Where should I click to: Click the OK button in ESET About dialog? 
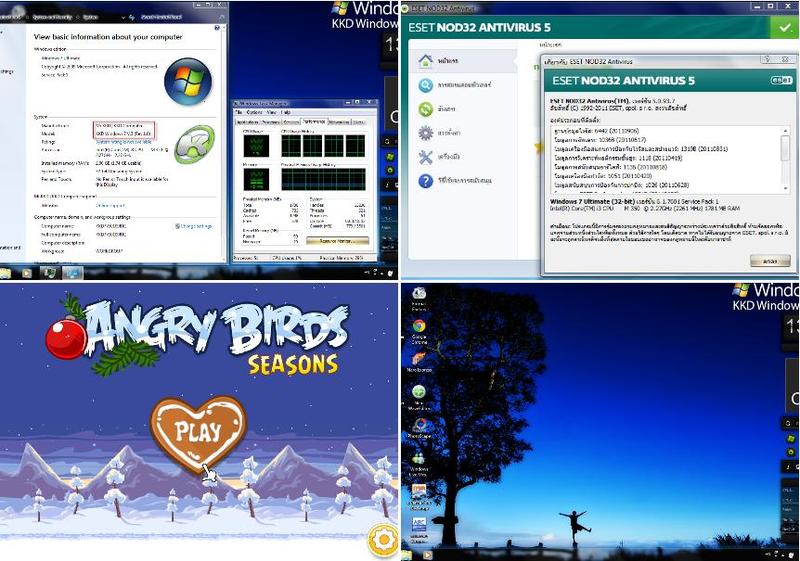770,261
